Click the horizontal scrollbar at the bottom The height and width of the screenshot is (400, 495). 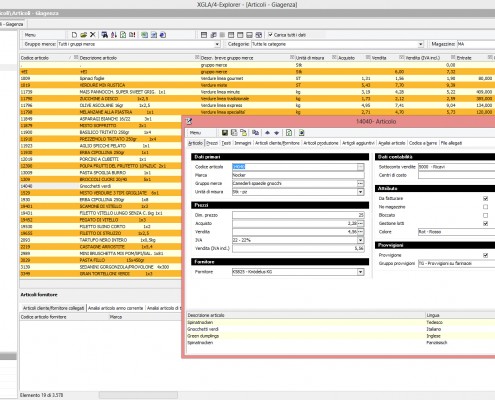(138, 395)
